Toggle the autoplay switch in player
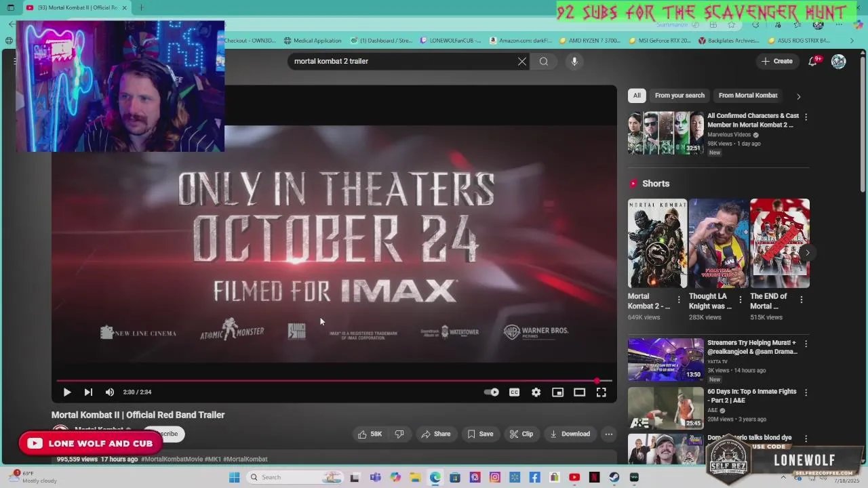868x488 pixels. (x=492, y=392)
